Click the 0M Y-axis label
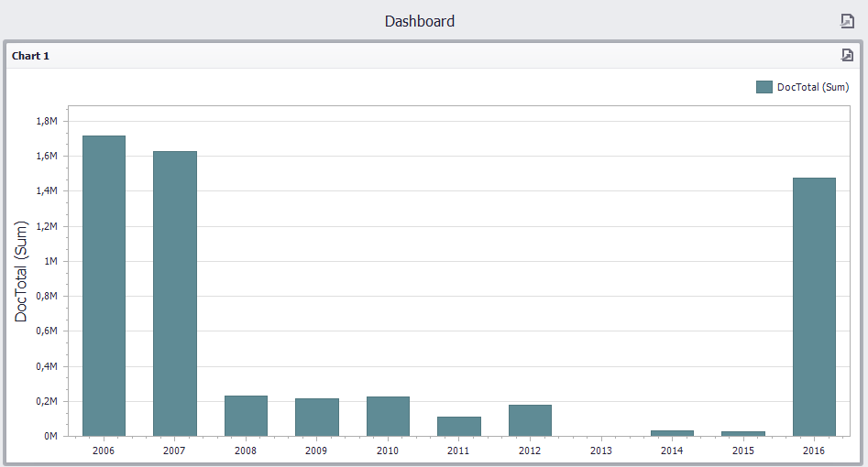868x467 pixels. 51,436
